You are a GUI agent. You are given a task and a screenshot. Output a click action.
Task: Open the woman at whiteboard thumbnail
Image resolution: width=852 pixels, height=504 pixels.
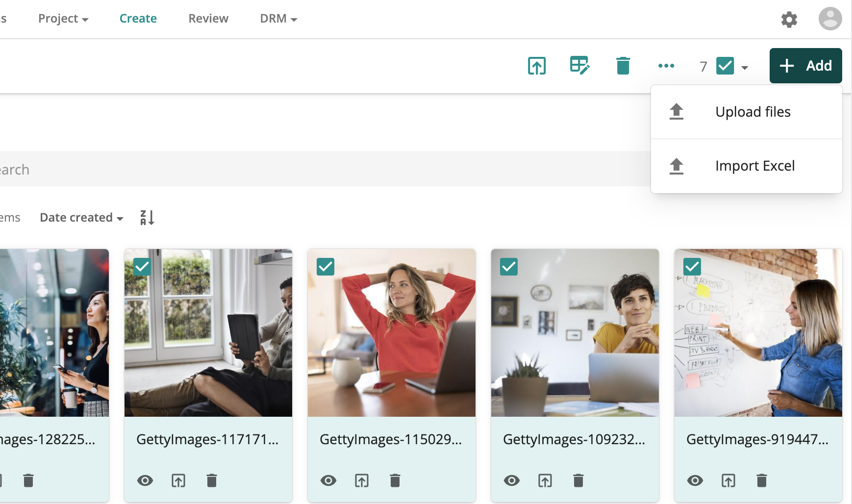(x=758, y=333)
